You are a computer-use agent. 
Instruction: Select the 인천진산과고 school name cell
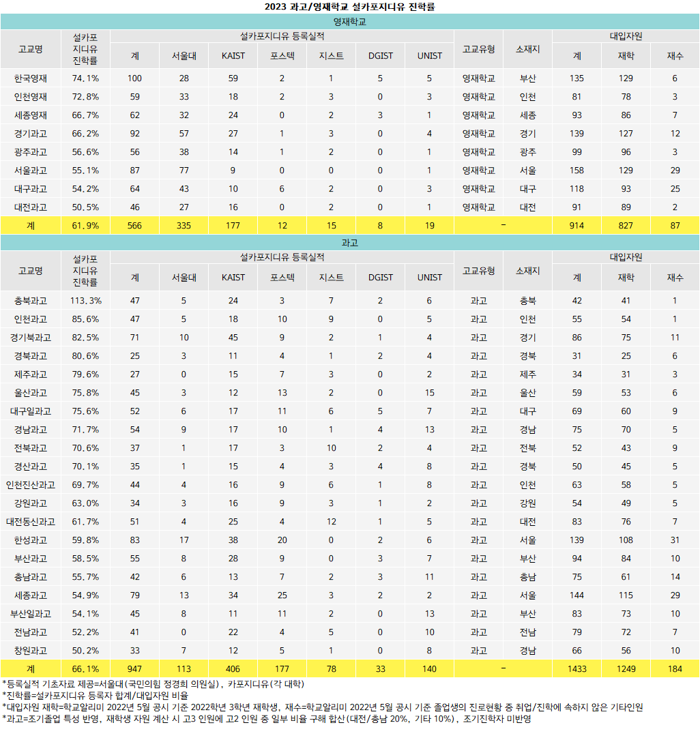point(31,484)
